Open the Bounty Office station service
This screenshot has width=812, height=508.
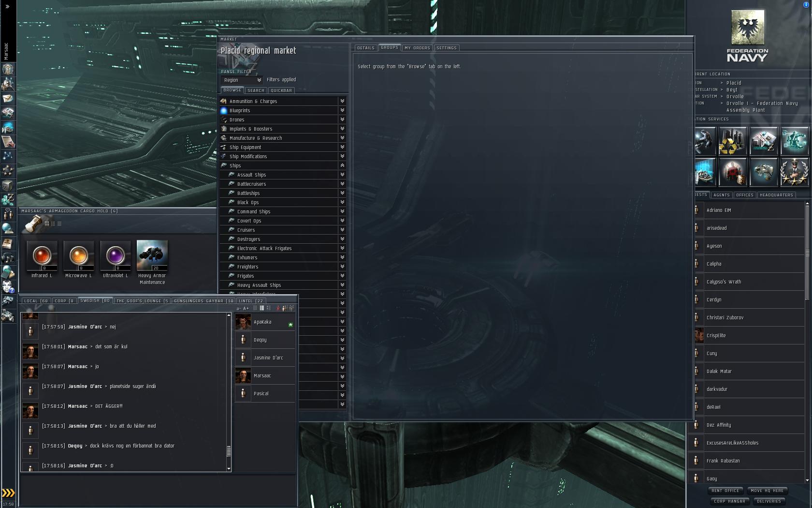pos(732,172)
